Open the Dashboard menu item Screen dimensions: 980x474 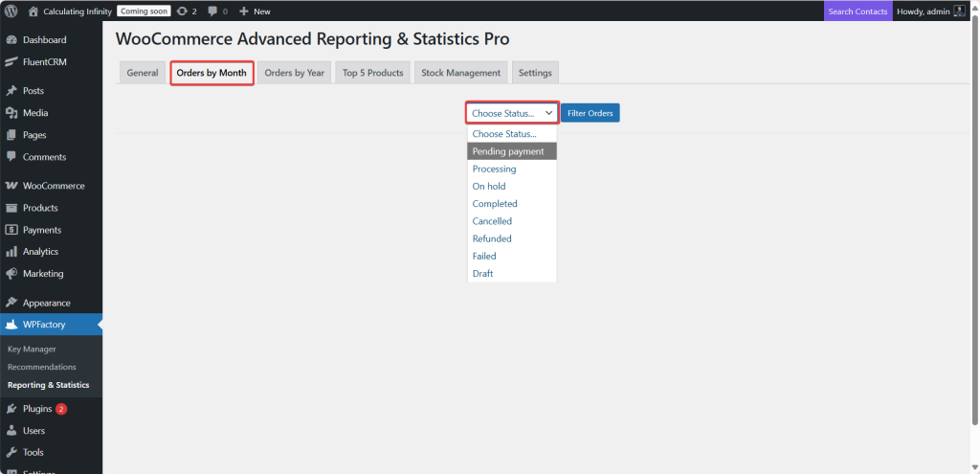pyautogui.click(x=52, y=40)
